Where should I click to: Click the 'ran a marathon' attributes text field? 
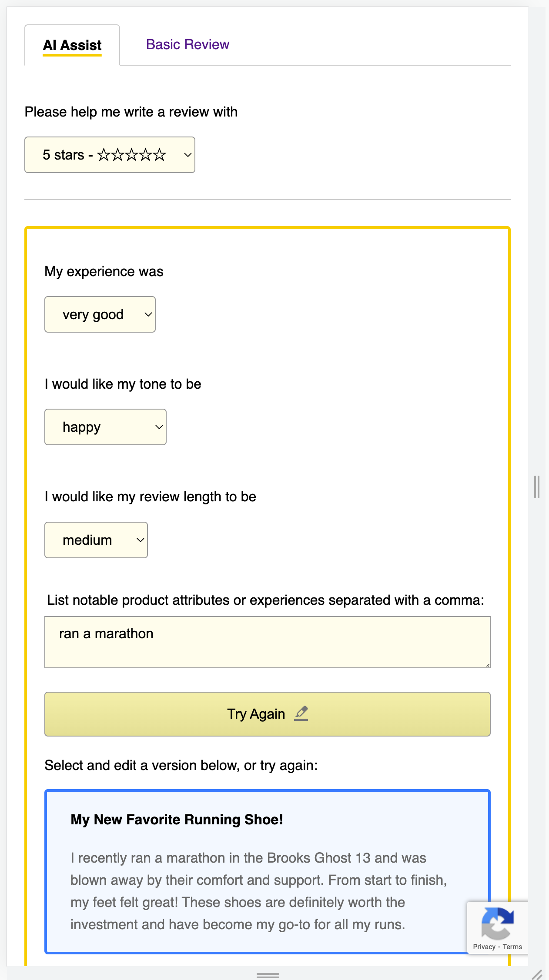[267, 642]
